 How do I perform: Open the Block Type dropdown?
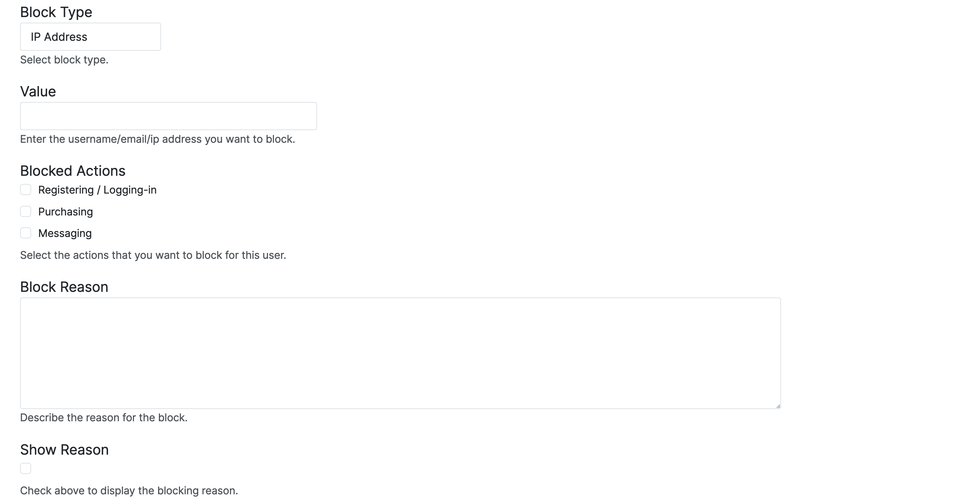click(x=90, y=37)
